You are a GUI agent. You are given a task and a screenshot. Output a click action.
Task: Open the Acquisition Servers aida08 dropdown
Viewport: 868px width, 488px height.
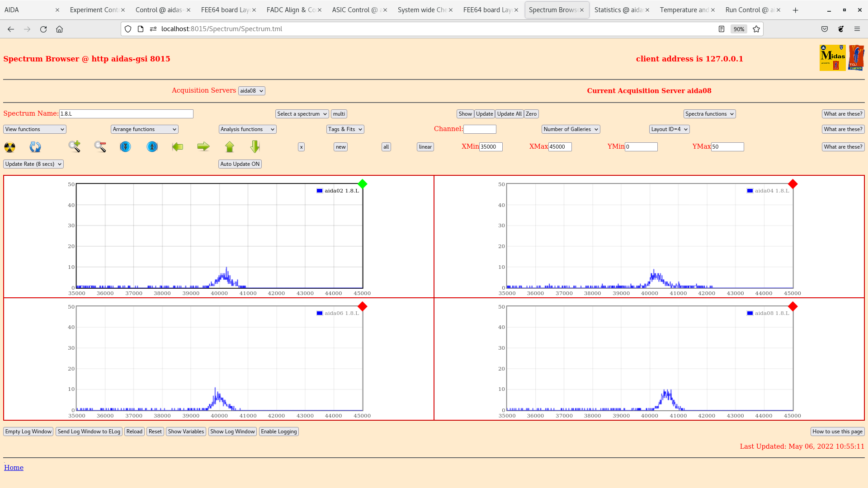pyautogui.click(x=251, y=91)
